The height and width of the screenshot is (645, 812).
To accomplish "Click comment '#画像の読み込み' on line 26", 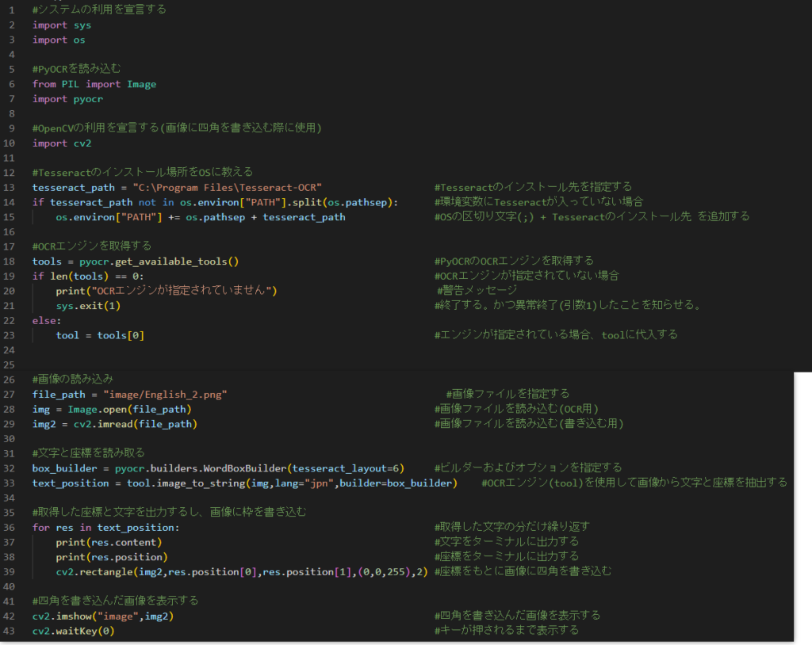I will 72,379.
